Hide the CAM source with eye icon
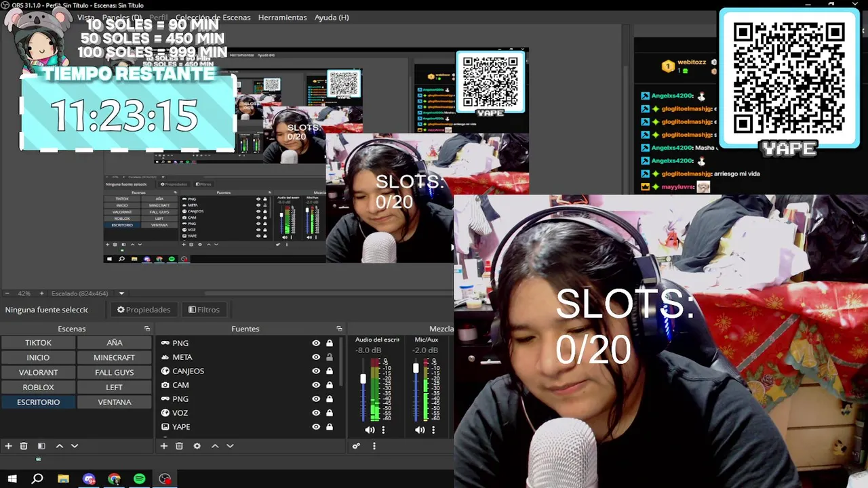 click(x=316, y=385)
